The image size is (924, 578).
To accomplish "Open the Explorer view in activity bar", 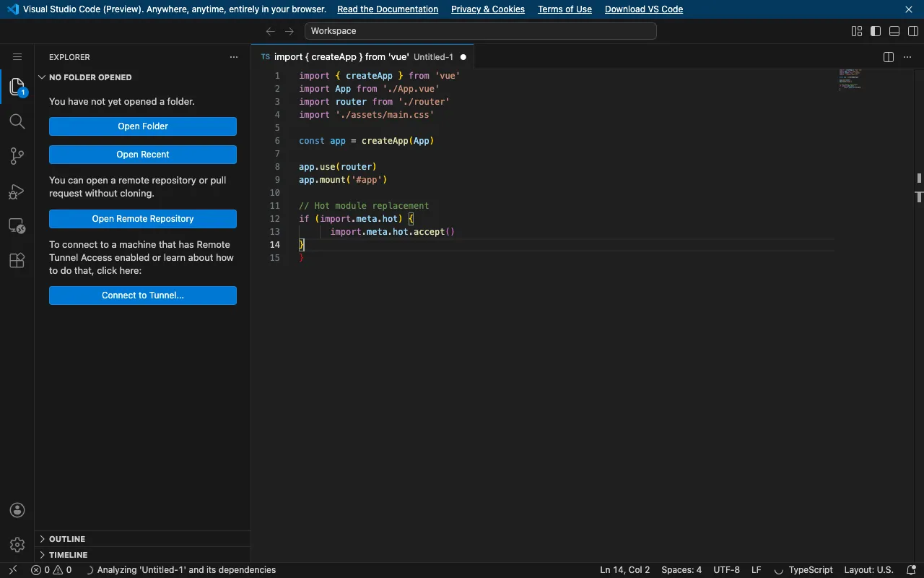I will coord(17,87).
